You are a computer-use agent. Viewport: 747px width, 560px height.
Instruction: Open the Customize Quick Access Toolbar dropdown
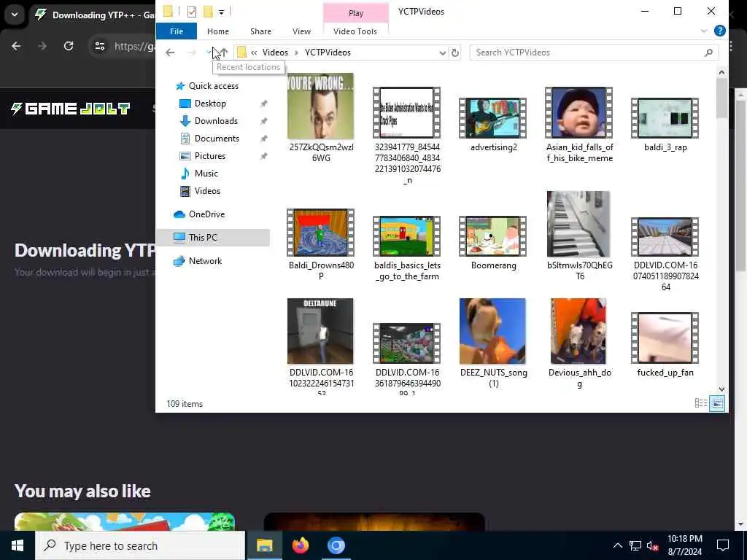tap(222, 12)
